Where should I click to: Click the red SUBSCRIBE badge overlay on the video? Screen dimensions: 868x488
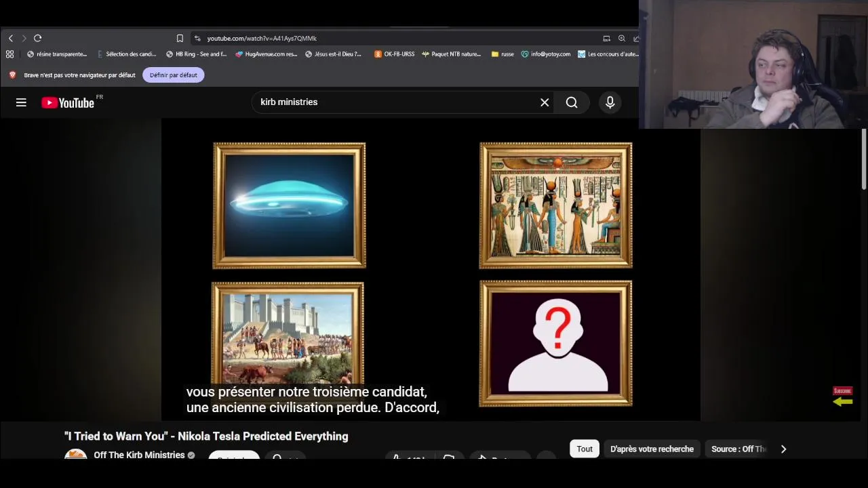pyautogui.click(x=842, y=392)
